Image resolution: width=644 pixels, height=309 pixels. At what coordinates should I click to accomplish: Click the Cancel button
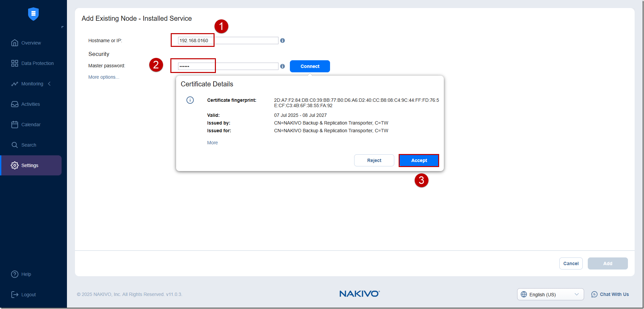(571, 263)
